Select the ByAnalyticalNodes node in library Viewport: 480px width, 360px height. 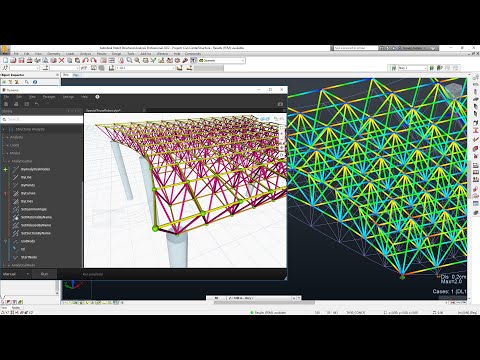(35, 169)
